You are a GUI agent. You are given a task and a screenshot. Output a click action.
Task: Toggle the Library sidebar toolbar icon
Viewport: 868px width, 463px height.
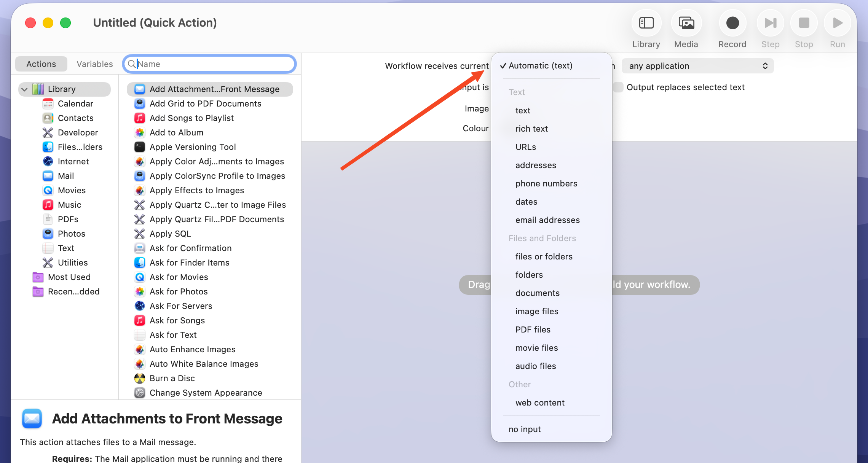[646, 24]
